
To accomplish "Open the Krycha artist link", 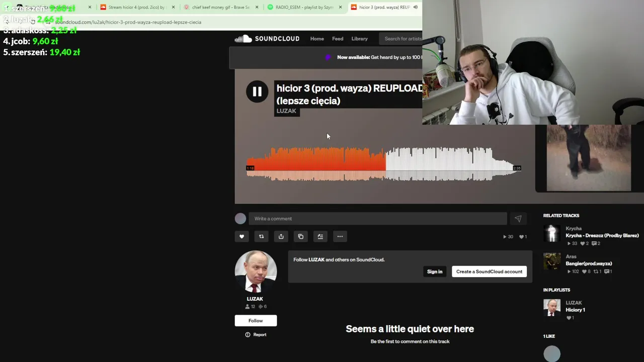I will click(574, 229).
